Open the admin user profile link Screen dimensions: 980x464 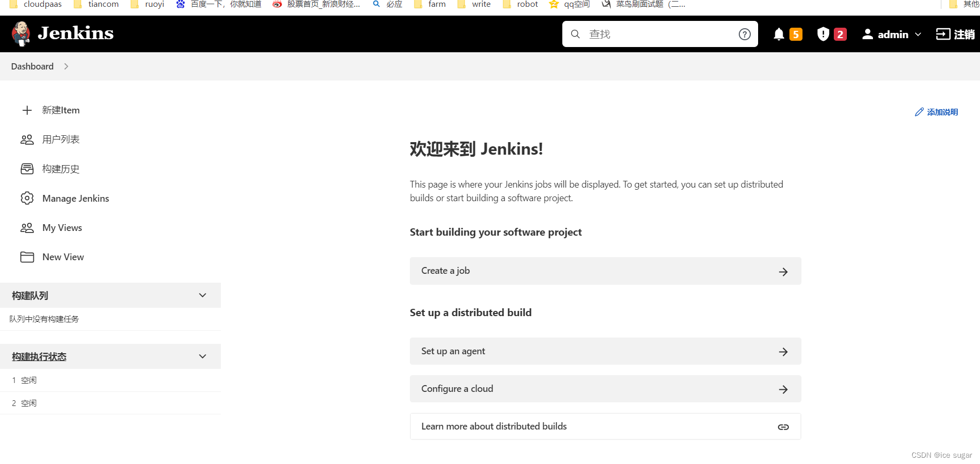tap(893, 34)
